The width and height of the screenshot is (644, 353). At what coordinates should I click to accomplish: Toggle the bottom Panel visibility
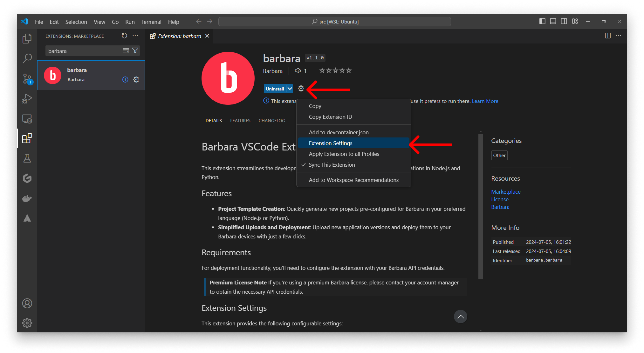[x=553, y=21]
